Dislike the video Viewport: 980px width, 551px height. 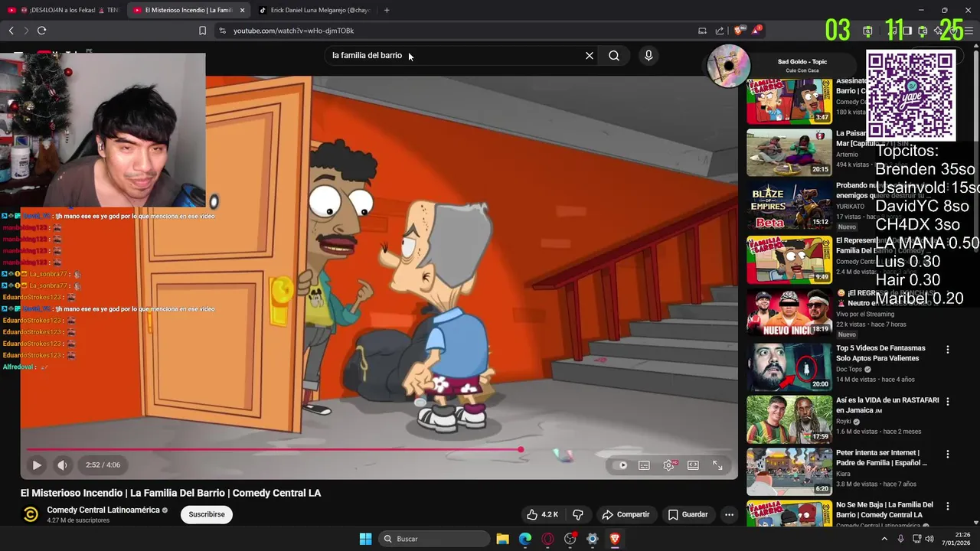578,514
